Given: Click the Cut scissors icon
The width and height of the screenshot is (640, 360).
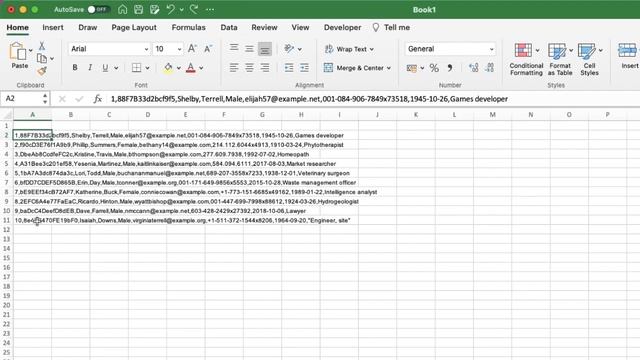Looking at the screenshot, I should pyautogui.click(x=42, y=46).
